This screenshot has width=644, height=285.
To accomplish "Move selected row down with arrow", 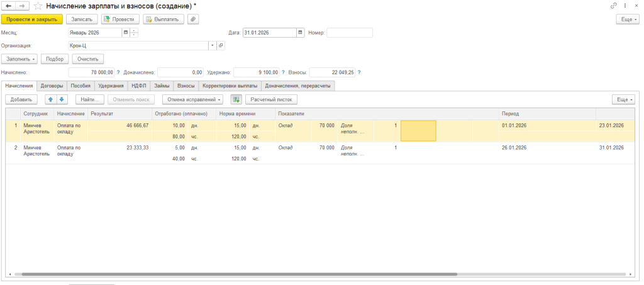I will click(62, 99).
